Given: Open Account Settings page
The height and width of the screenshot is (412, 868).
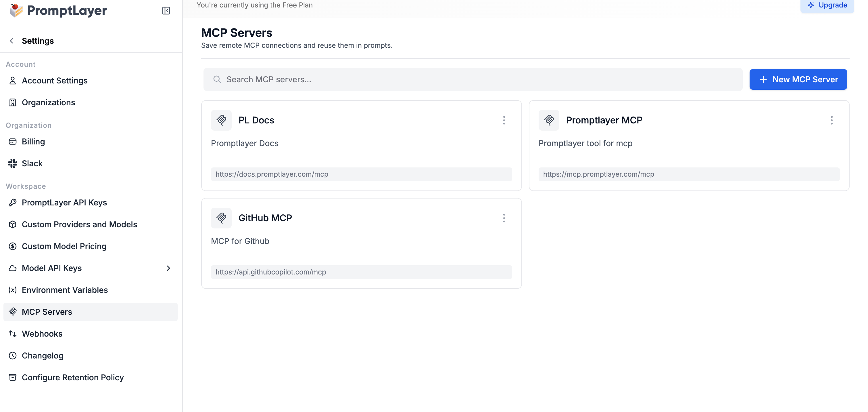Looking at the screenshot, I should click(90, 81).
